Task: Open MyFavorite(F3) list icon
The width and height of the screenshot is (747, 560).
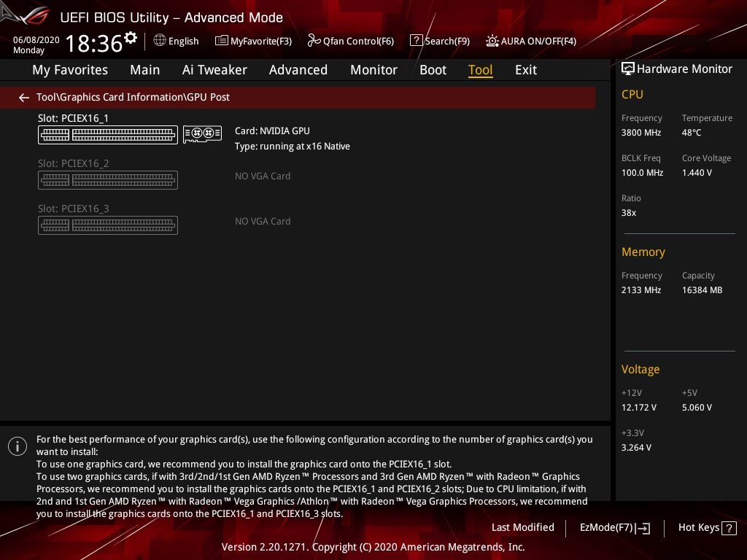Action: point(222,41)
